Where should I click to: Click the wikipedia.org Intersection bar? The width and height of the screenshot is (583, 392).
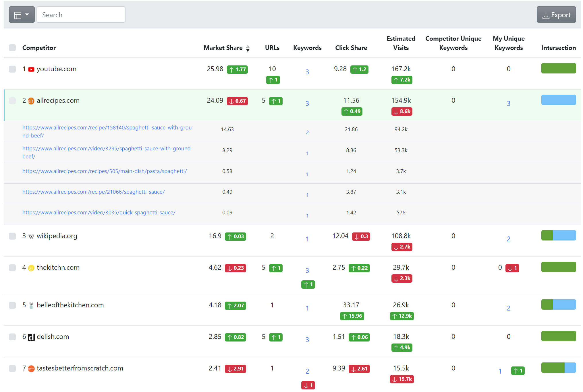[x=559, y=235]
